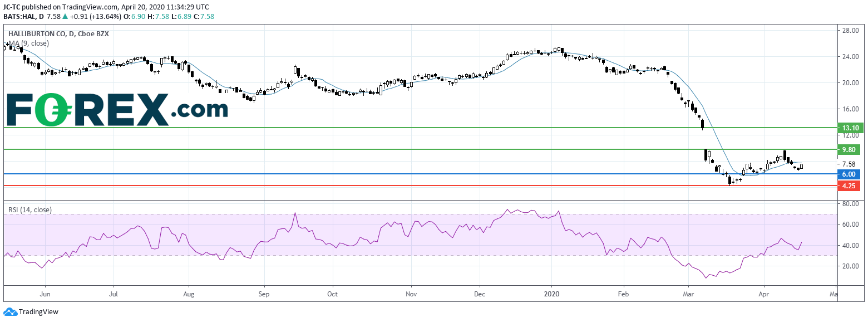Click the Feb label on time axis
The image size is (868, 322).
pyautogui.click(x=623, y=293)
